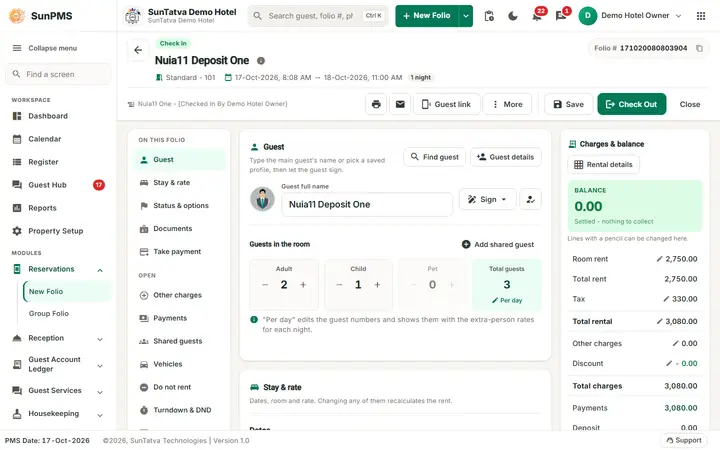Image resolution: width=720 pixels, height=450 pixels.
Task: Go to Stay & rate section
Action: tap(179, 183)
